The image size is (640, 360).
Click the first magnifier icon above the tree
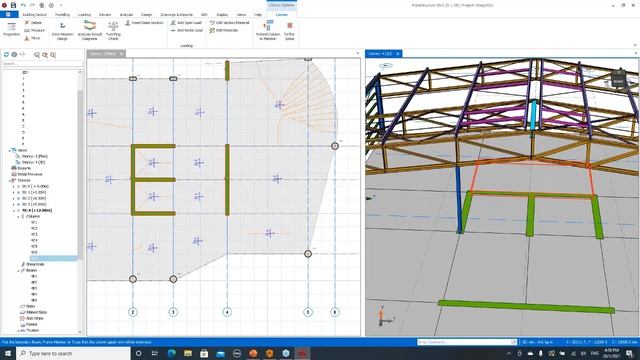point(37,55)
